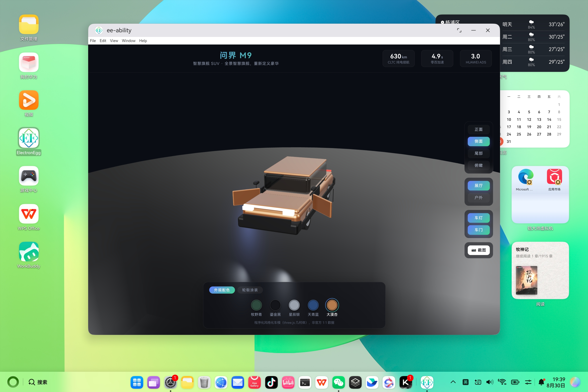
Task: Open the WorkBuddy desktop icon
Action: tap(29, 252)
